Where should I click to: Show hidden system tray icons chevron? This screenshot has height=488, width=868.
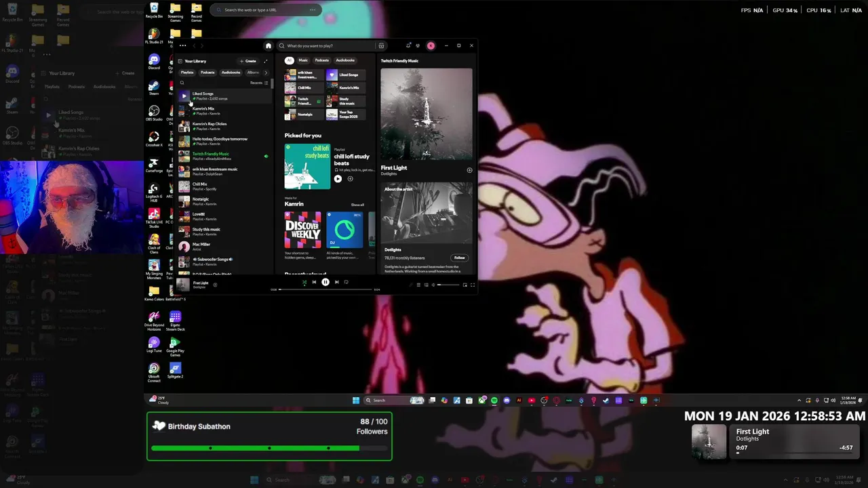(x=799, y=400)
